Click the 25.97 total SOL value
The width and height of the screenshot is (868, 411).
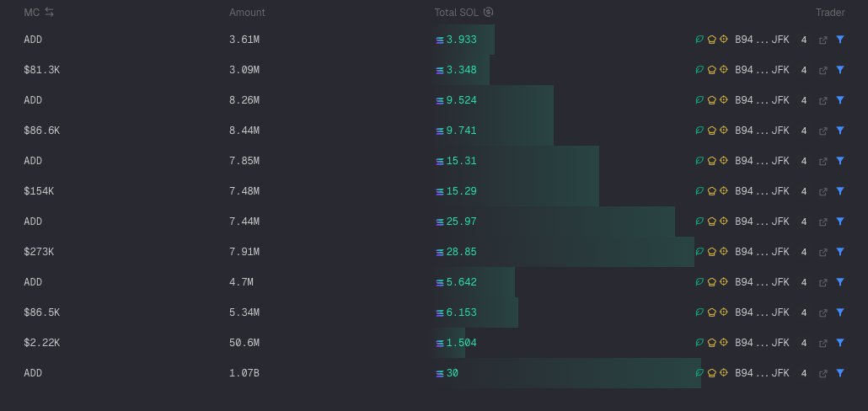coord(461,222)
